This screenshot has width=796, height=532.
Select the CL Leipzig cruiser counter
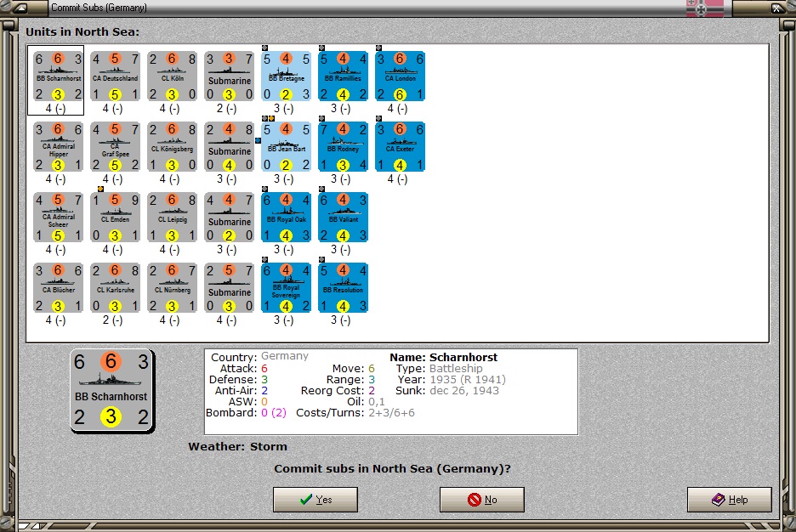tap(172, 217)
